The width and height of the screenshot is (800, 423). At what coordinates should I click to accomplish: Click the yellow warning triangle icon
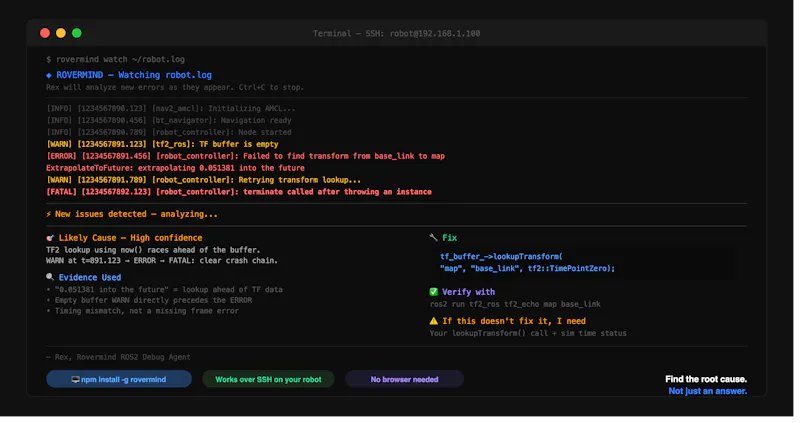[434, 322]
